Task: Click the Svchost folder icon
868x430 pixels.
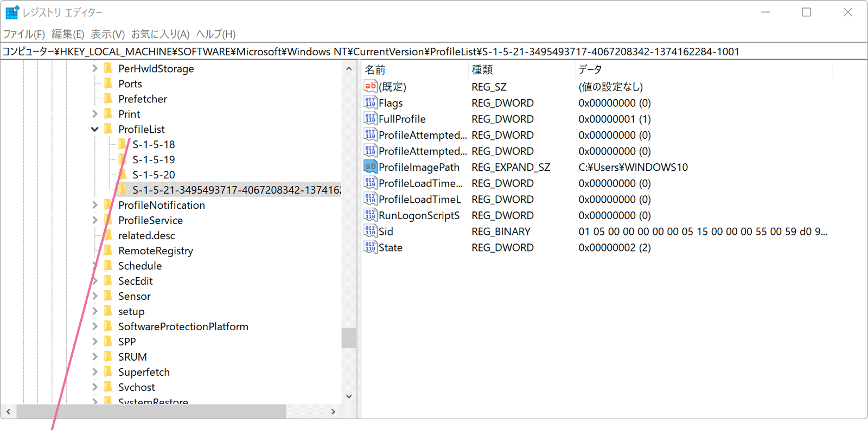Action: click(x=108, y=387)
